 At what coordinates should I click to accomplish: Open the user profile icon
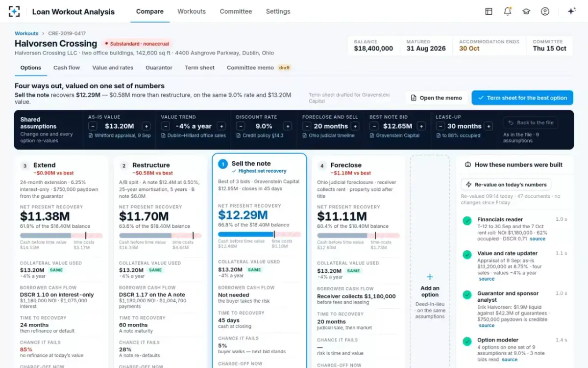point(545,11)
